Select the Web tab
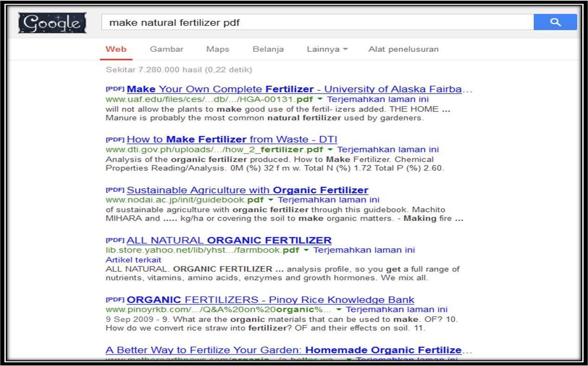The image size is (588, 366). (x=116, y=49)
